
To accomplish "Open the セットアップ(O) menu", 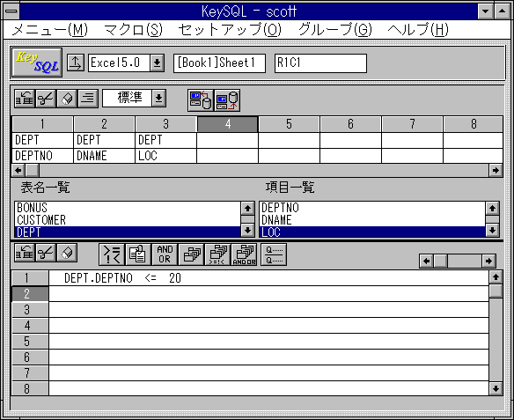I will click(x=230, y=30).
